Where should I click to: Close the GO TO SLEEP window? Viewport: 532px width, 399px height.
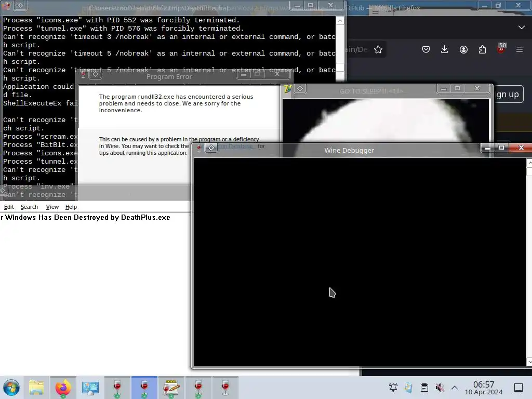tap(477, 88)
